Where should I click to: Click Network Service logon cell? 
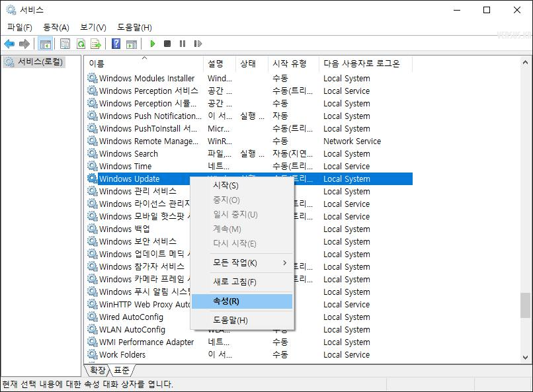tap(352, 141)
